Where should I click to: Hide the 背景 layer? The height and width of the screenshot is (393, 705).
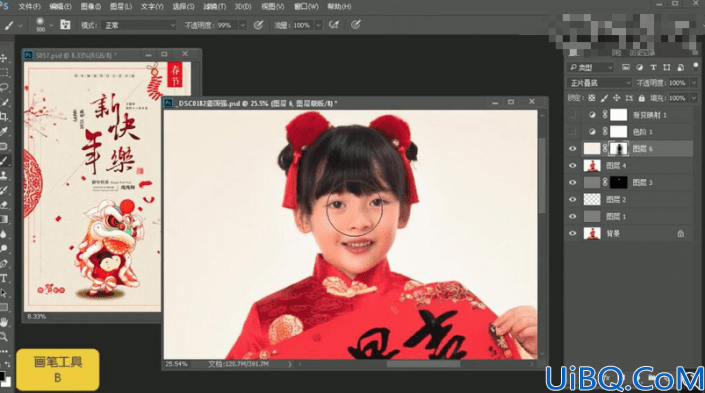tap(572, 233)
